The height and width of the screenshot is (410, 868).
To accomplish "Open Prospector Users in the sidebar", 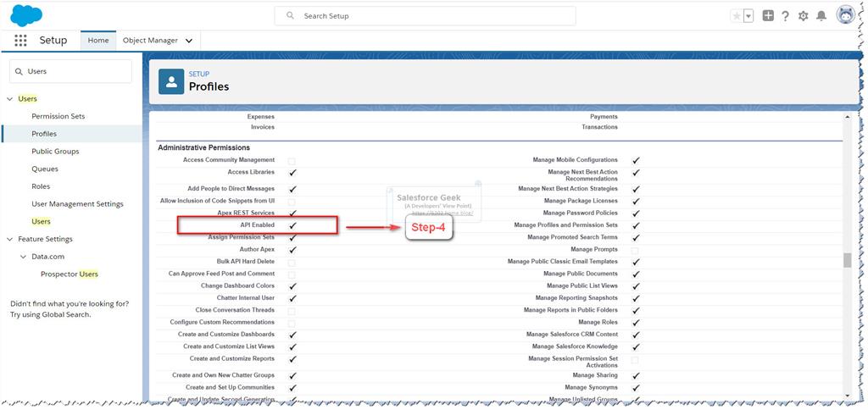I will coord(70,274).
